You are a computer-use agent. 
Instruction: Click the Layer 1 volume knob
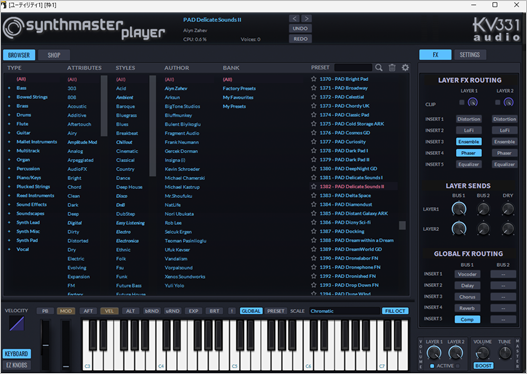coord(434,353)
